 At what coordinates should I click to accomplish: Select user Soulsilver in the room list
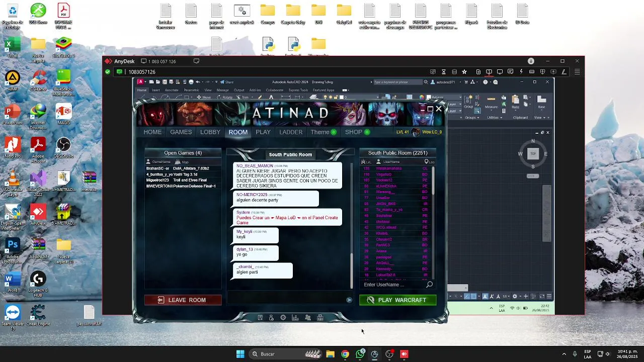pos(396,216)
